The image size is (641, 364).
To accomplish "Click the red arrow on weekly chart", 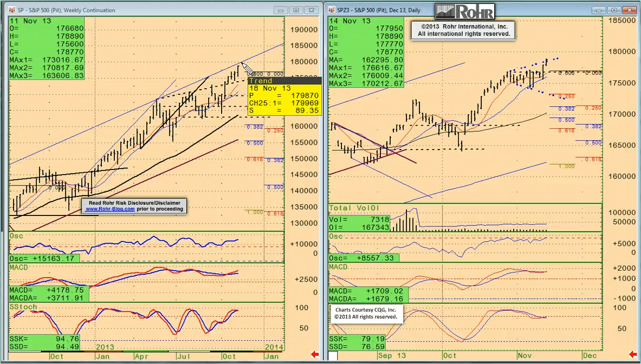I will tap(315, 355).
